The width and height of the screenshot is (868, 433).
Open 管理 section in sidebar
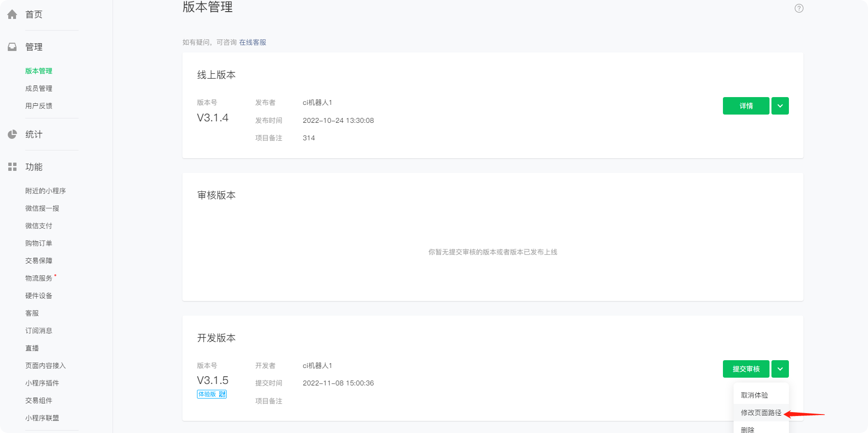(x=34, y=47)
